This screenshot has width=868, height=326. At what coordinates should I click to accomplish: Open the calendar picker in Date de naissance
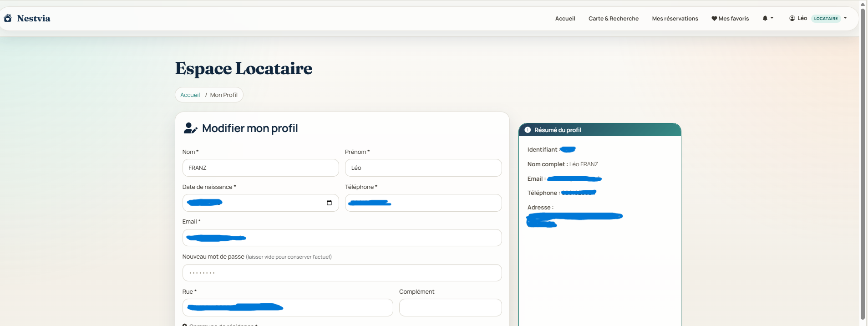coord(329,203)
